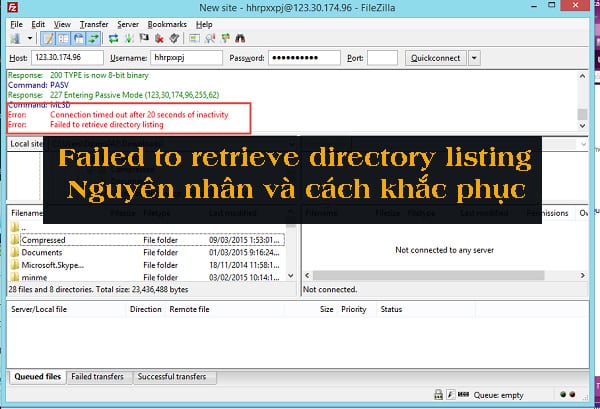
Task: Open the Edit menu
Action: [38, 24]
